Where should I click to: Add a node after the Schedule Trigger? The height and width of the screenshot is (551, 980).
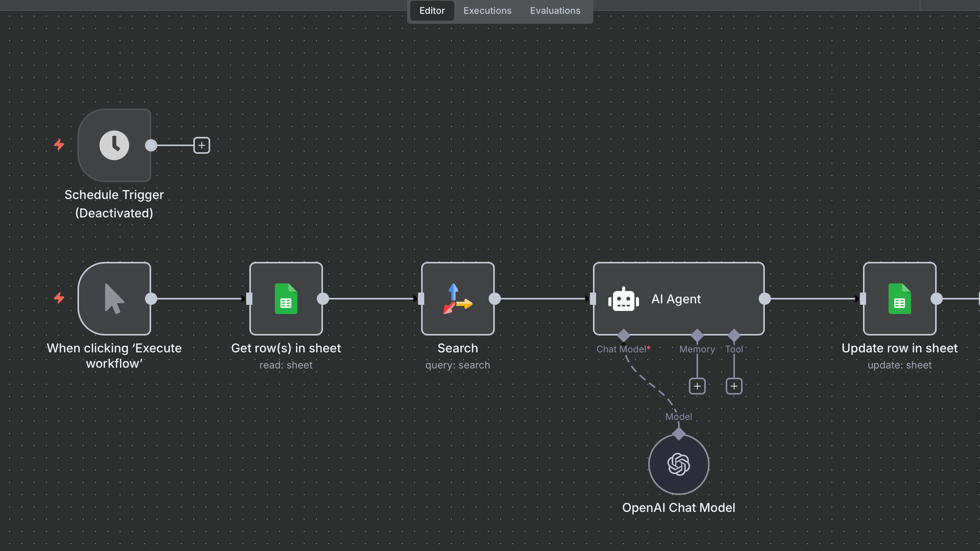202,145
